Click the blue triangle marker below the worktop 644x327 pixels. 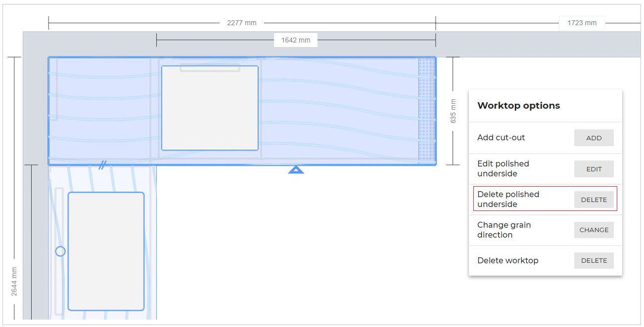click(x=296, y=170)
